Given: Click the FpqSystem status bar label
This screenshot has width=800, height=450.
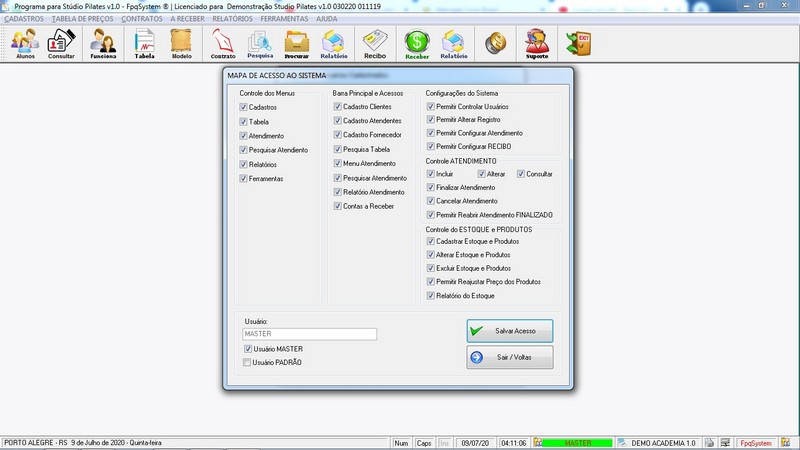Looking at the screenshot, I should pyautogui.click(x=756, y=443).
